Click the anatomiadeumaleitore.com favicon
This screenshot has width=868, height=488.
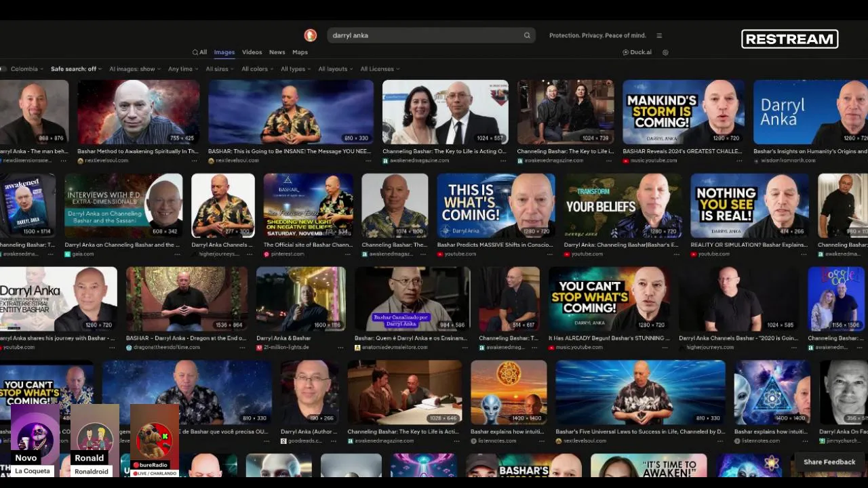click(357, 347)
